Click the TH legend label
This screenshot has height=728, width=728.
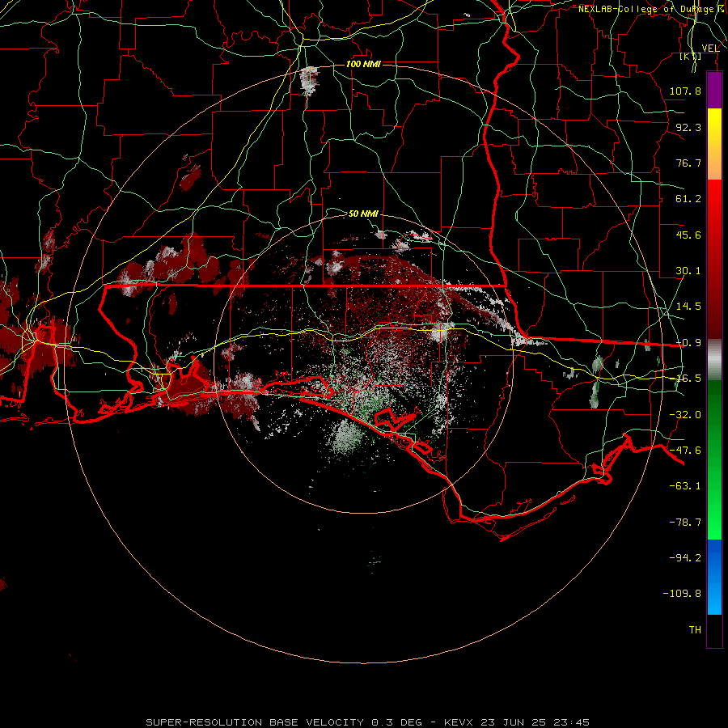tap(695, 630)
